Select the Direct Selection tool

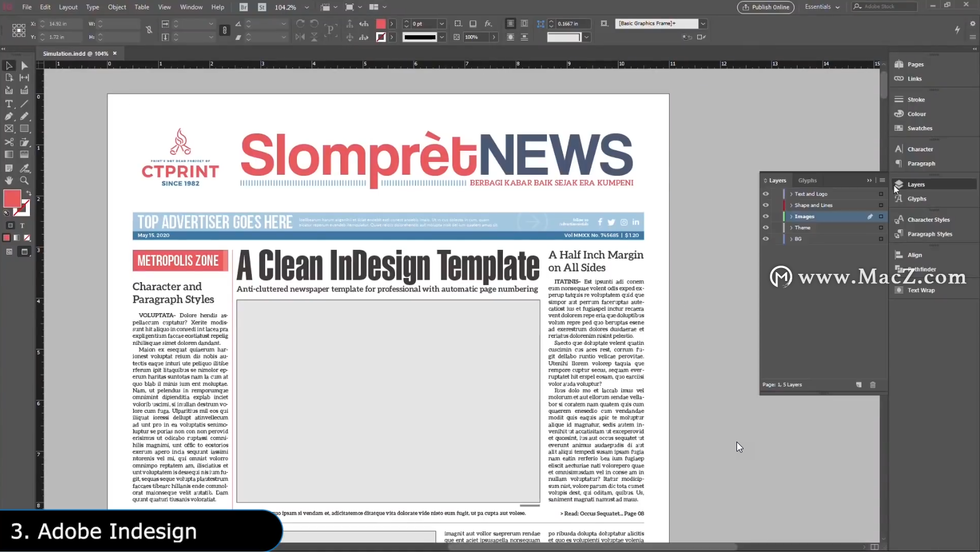click(24, 66)
